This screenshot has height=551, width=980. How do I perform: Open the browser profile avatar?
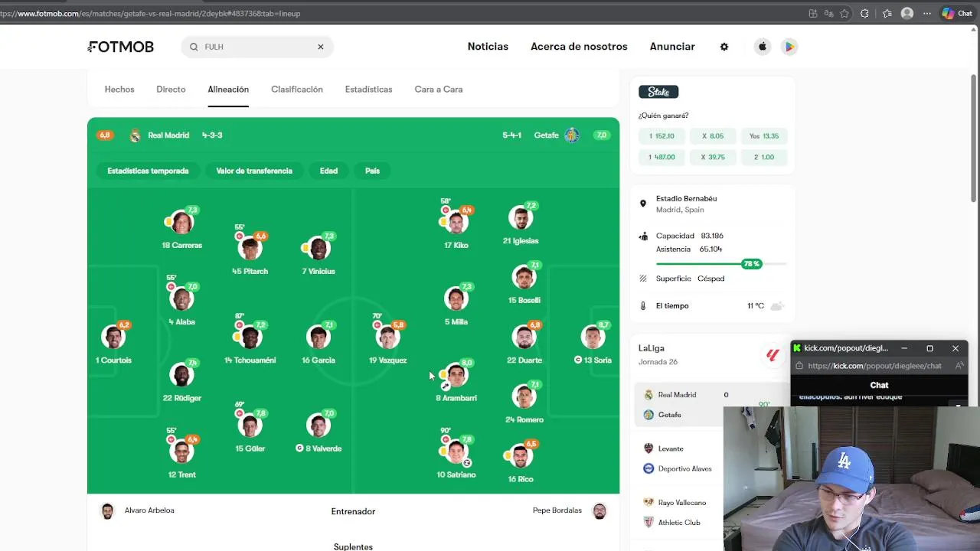pyautogui.click(x=907, y=13)
